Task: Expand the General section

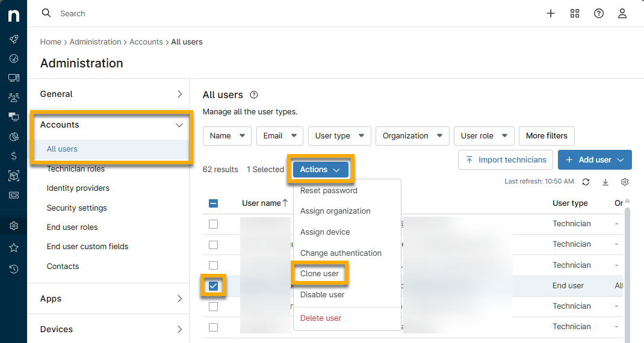Action: 111,94
